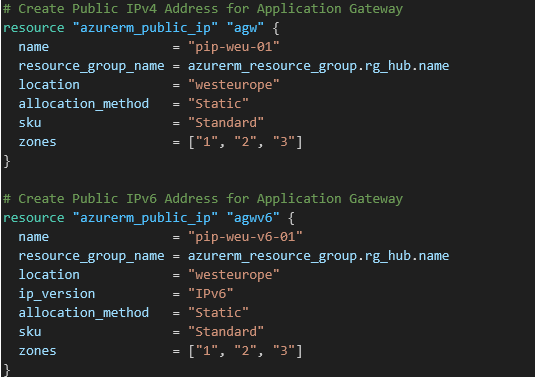Click the IPv6 Address comment line
This screenshot has width=535, height=377.
click(x=203, y=199)
